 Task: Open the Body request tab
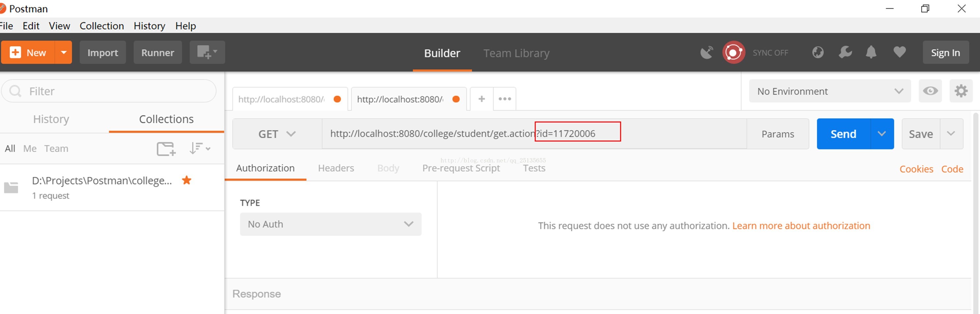point(388,168)
